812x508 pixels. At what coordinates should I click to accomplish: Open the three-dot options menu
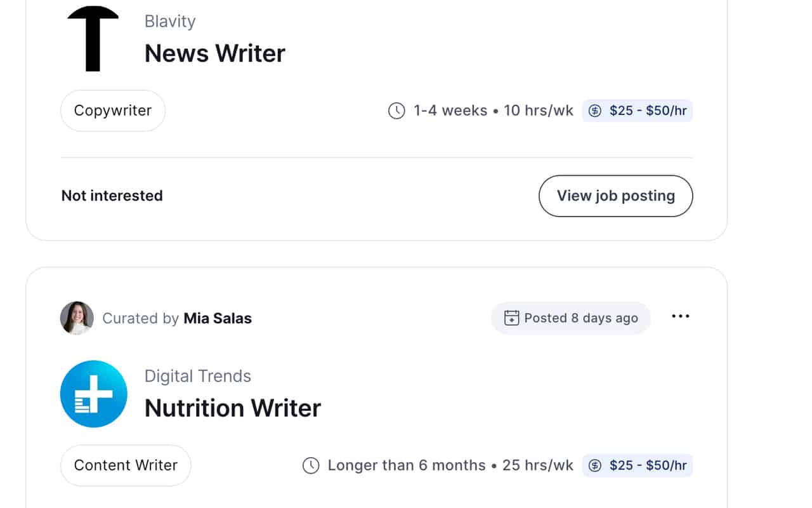click(x=680, y=317)
